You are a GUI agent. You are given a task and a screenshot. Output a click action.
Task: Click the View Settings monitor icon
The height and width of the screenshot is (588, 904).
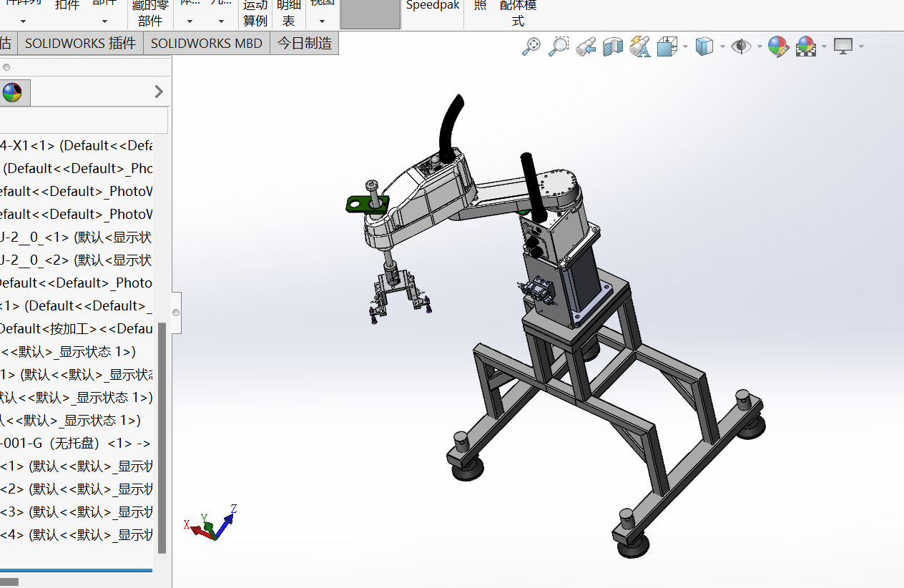pos(844,46)
